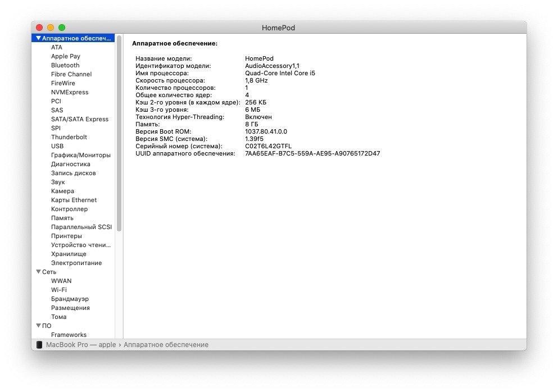
Task: Open SATA/SATA Express entry
Action: pyautogui.click(x=80, y=119)
